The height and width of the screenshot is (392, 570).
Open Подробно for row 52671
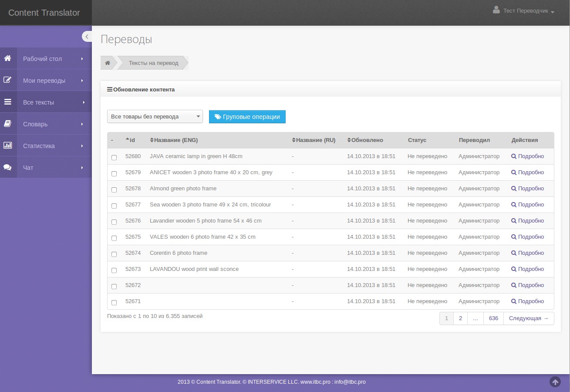tap(527, 301)
